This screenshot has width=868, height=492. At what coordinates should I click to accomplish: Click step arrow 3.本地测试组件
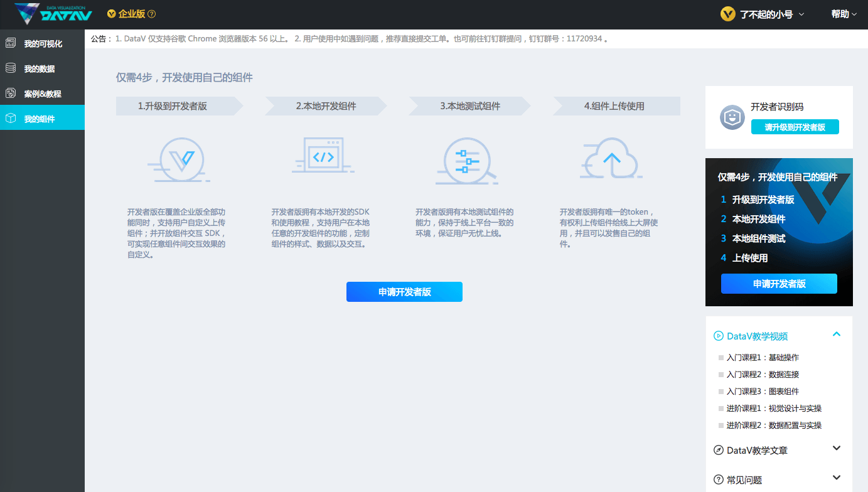click(x=469, y=106)
